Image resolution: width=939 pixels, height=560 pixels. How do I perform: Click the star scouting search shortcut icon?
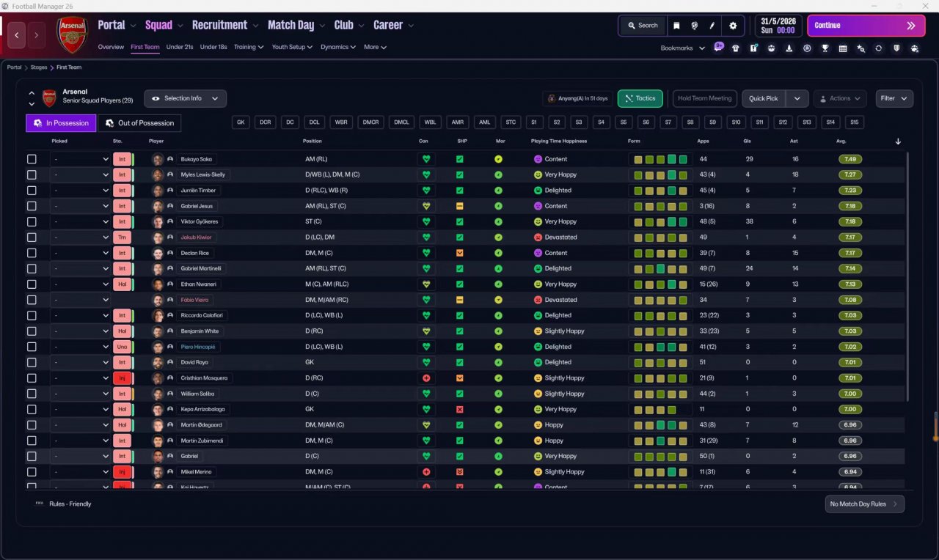[861, 48]
